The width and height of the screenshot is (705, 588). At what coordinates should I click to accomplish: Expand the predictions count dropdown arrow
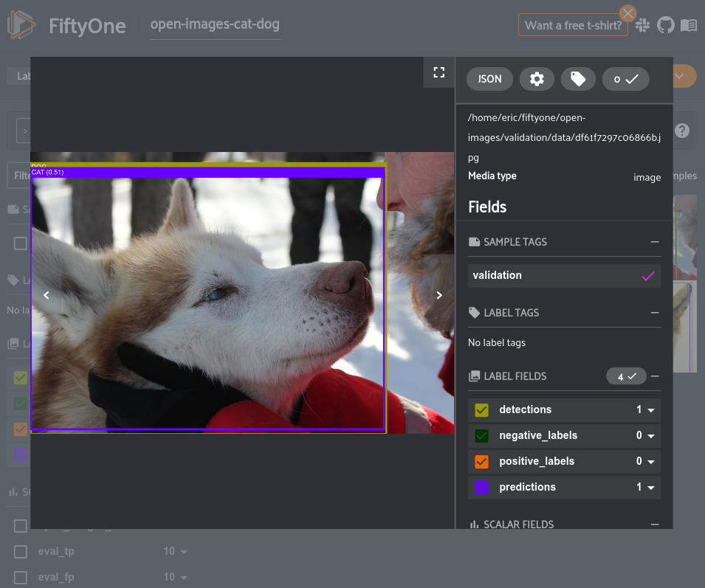click(651, 488)
